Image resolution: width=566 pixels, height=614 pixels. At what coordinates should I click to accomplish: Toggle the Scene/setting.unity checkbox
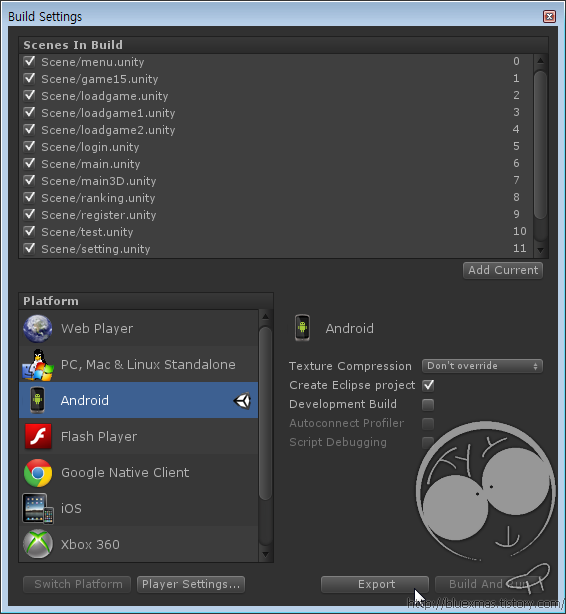coord(29,248)
